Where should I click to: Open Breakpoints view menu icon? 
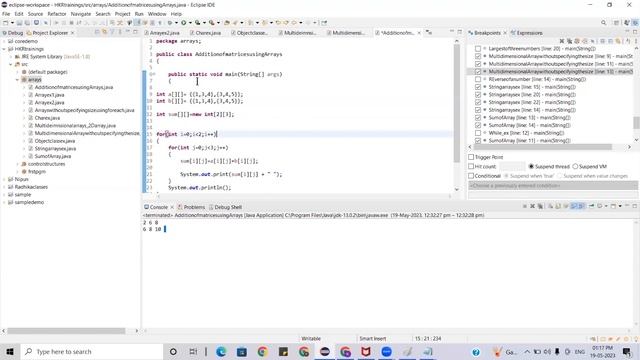pyautogui.click(x=636, y=41)
